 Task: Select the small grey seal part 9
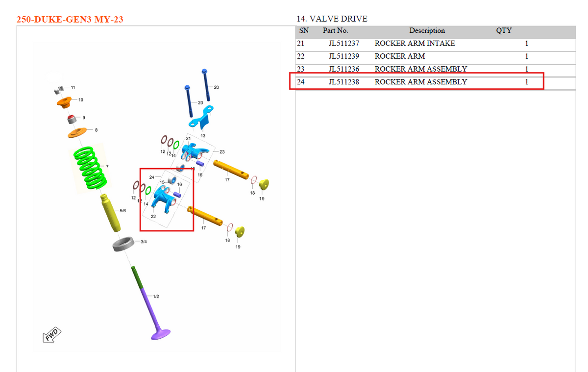[73, 119]
